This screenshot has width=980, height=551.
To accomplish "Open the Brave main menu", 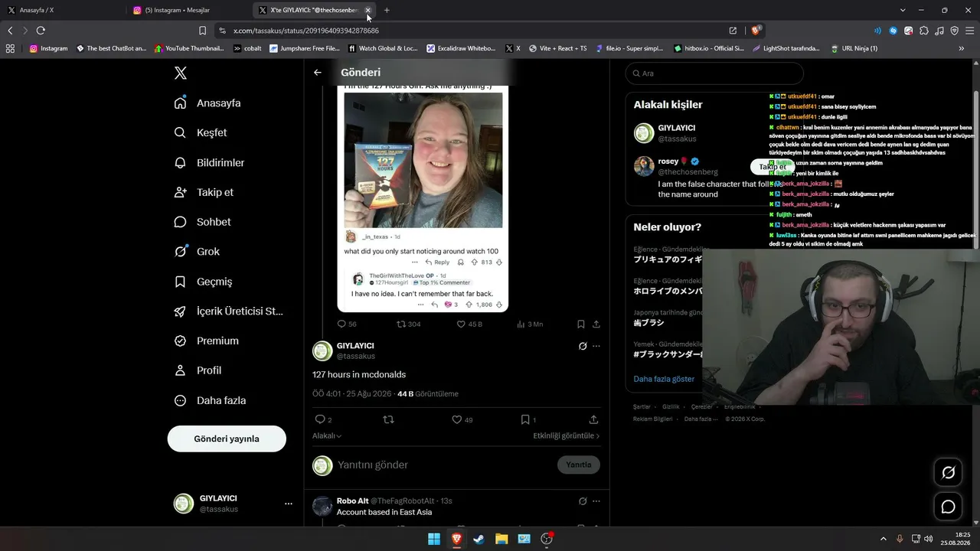I will pyautogui.click(x=970, y=31).
